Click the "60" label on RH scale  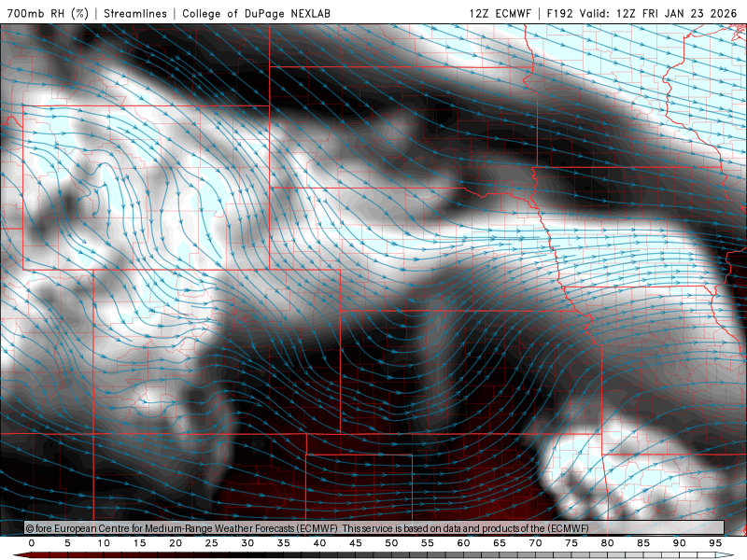point(463,543)
